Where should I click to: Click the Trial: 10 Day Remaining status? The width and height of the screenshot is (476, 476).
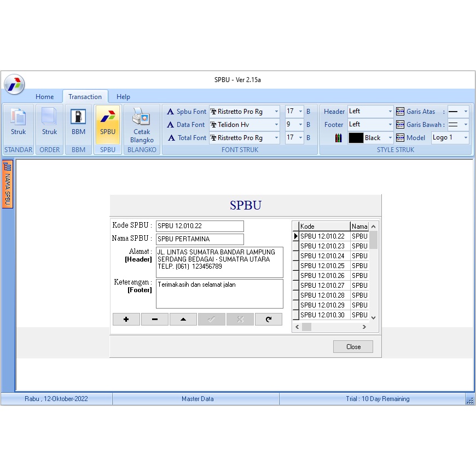click(x=378, y=399)
